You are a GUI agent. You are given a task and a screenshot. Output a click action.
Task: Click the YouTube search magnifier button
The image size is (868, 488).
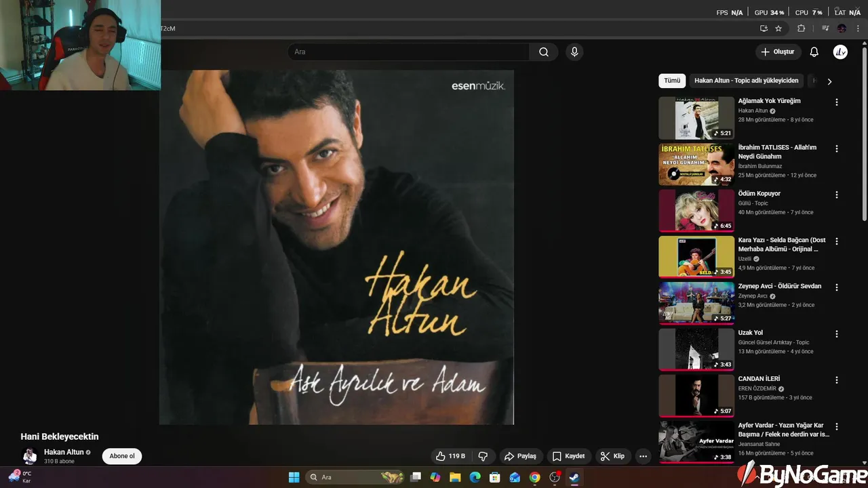tap(544, 52)
